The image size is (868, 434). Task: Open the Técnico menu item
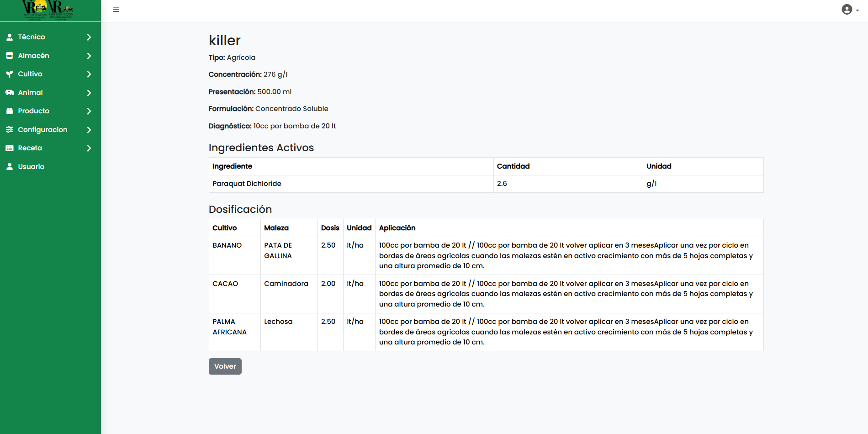(50, 37)
